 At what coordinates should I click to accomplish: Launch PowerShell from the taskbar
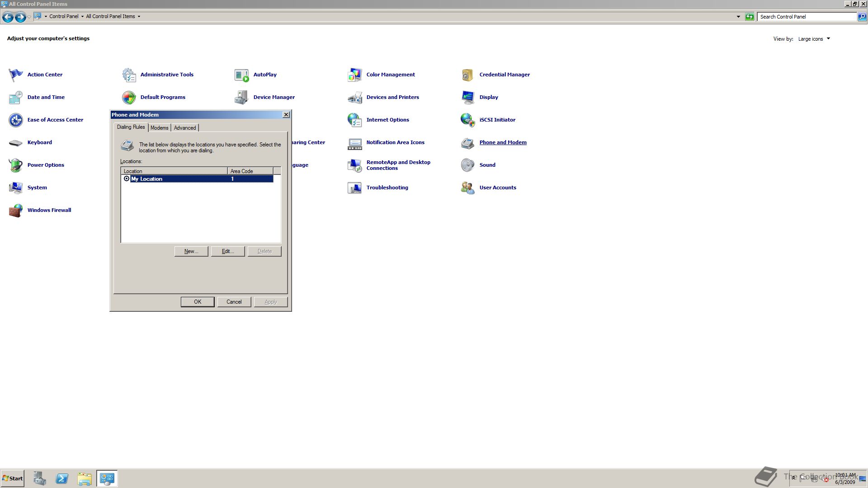pyautogui.click(x=62, y=479)
